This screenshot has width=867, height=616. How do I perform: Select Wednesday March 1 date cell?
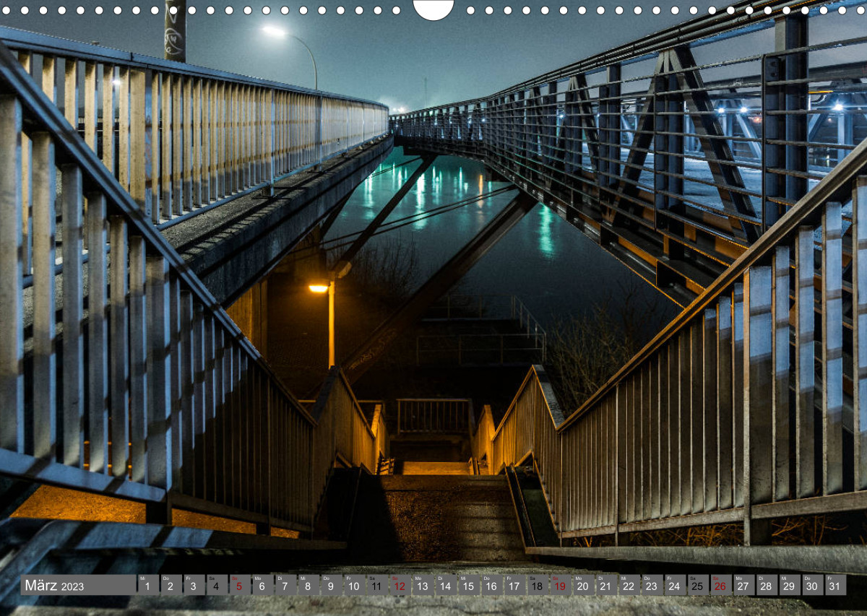[148, 586]
